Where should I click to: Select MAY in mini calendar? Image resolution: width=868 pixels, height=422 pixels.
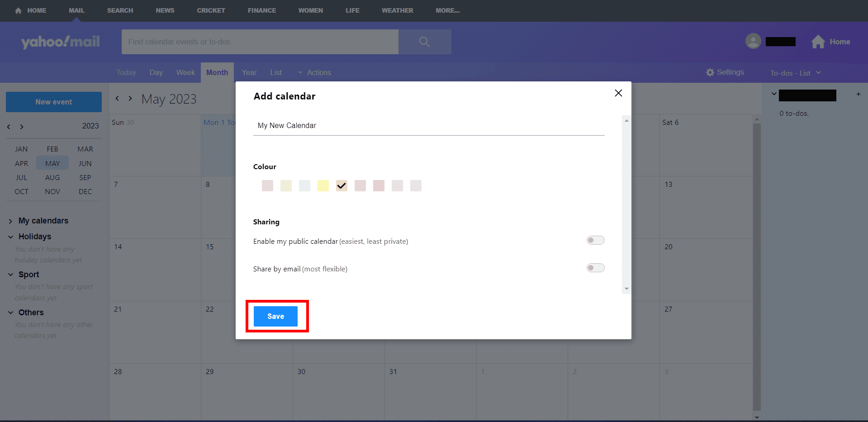coord(52,163)
